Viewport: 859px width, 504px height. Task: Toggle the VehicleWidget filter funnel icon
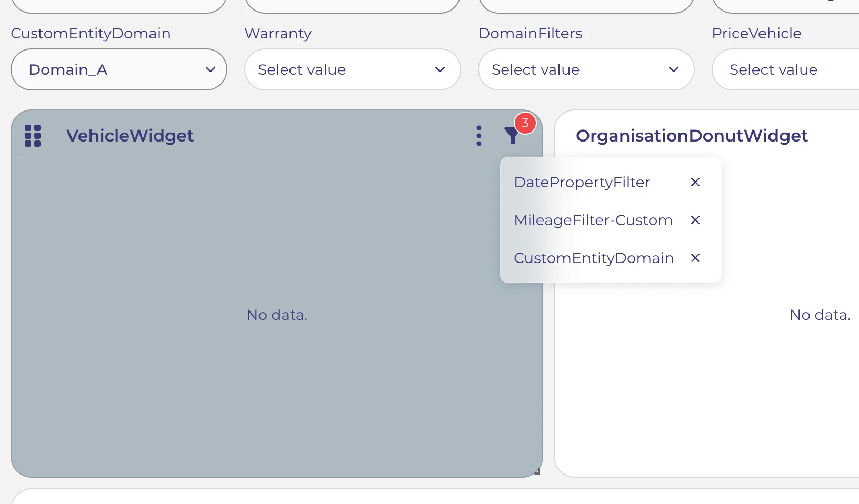point(512,136)
